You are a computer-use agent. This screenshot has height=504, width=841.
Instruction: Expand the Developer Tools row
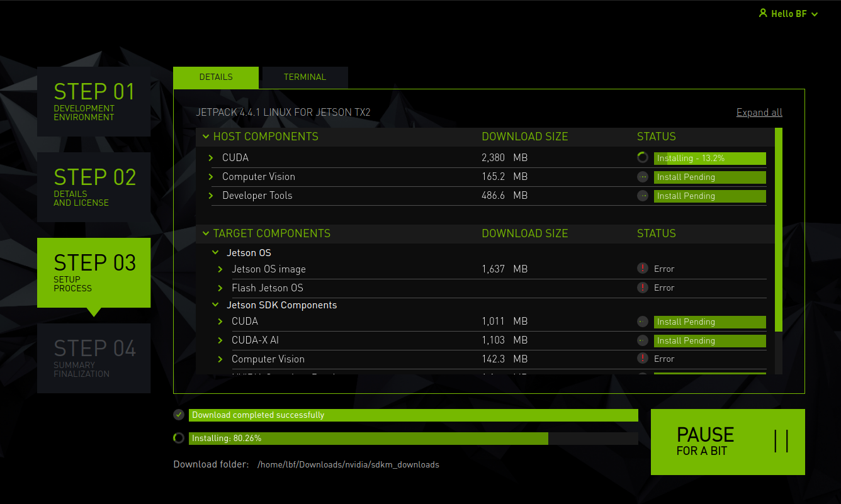pyautogui.click(x=211, y=196)
